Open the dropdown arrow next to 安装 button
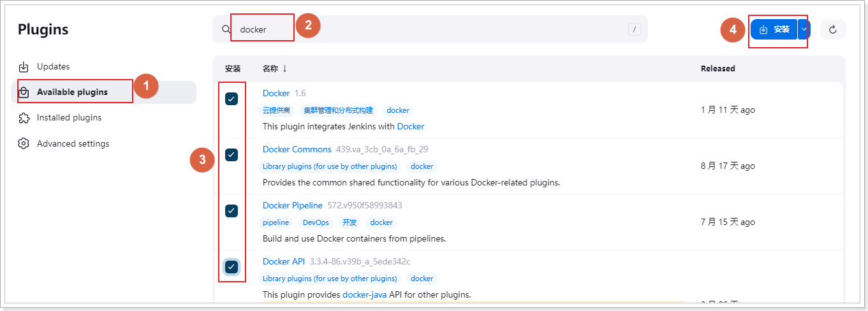 tap(804, 29)
